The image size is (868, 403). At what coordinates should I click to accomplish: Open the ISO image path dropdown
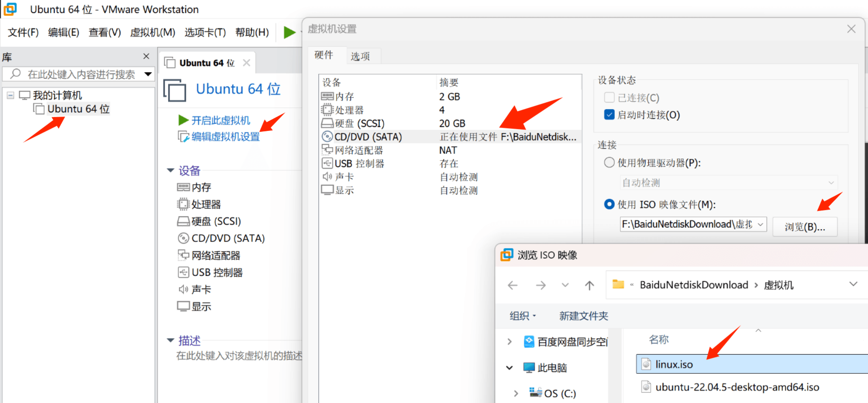pyautogui.click(x=761, y=224)
